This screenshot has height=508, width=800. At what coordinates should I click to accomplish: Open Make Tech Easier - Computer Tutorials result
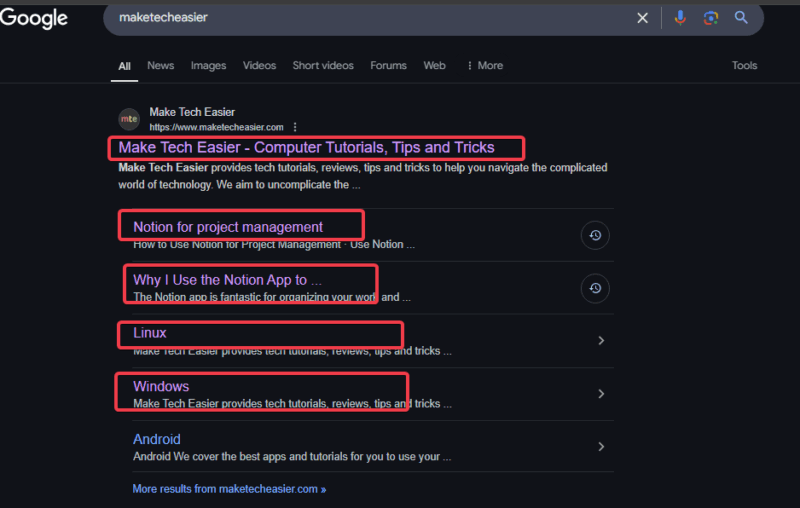pos(306,148)
